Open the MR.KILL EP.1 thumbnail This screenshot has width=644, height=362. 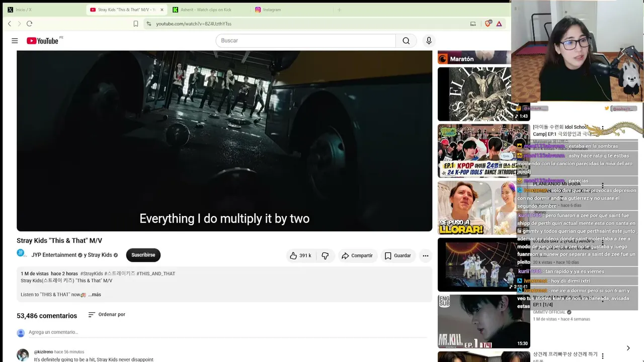(x=484, y=321)
